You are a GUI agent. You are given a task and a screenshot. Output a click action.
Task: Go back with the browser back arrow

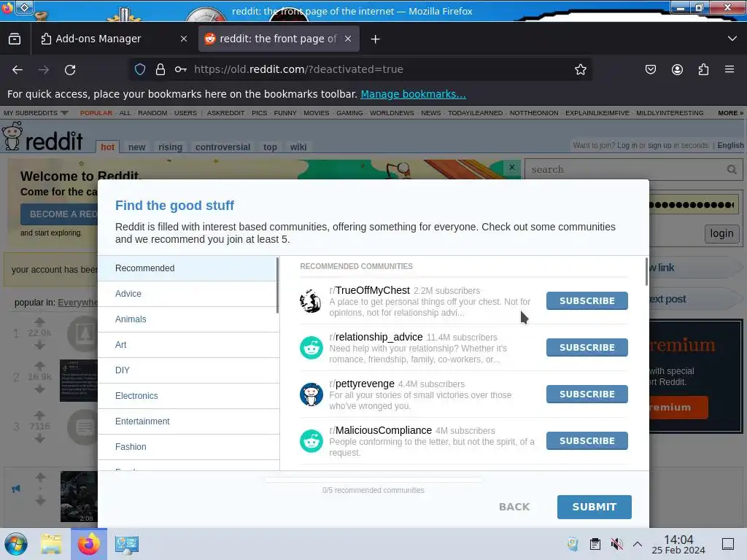point(18,70)
